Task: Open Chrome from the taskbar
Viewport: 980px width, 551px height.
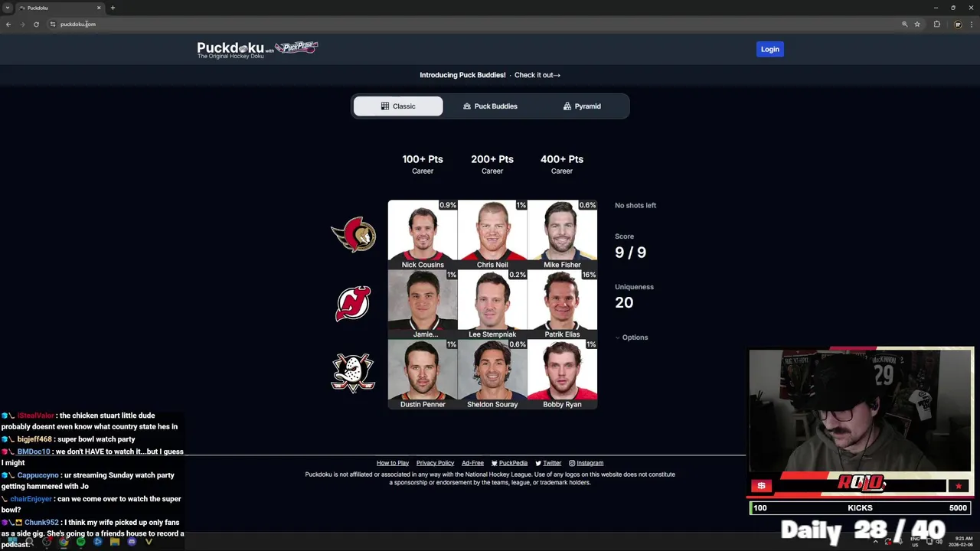Action: [x=64, y=542]
